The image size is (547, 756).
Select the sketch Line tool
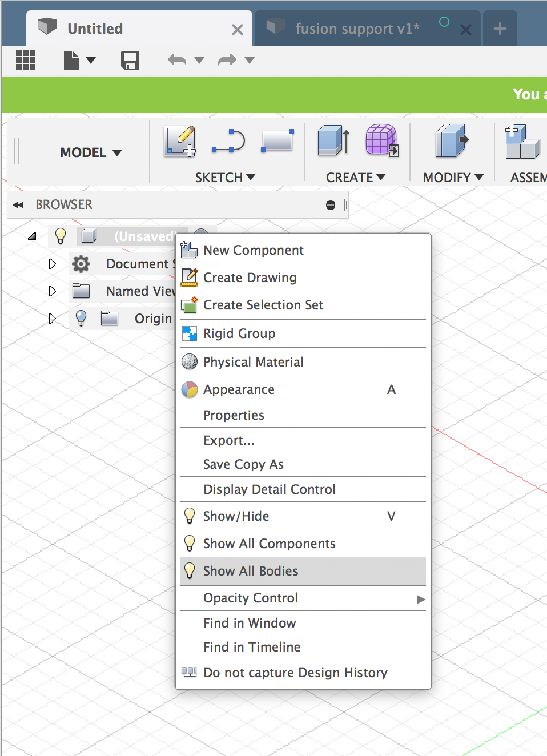tap(228, 141)
